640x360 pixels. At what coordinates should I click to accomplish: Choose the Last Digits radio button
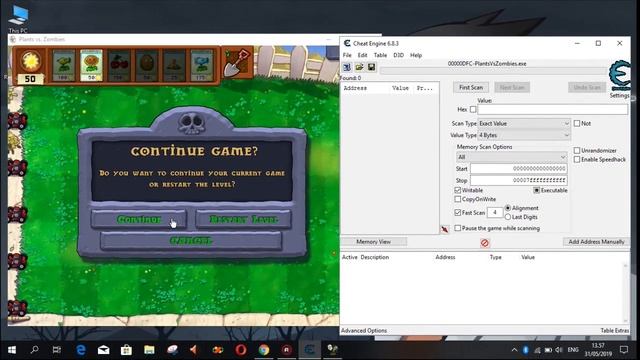pos(508,217)
